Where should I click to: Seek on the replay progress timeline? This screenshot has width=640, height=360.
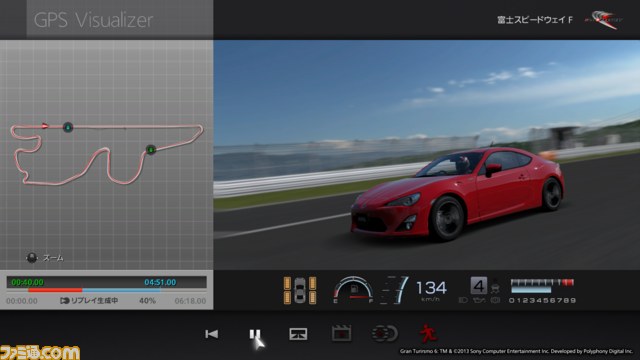tap(107, 290)
